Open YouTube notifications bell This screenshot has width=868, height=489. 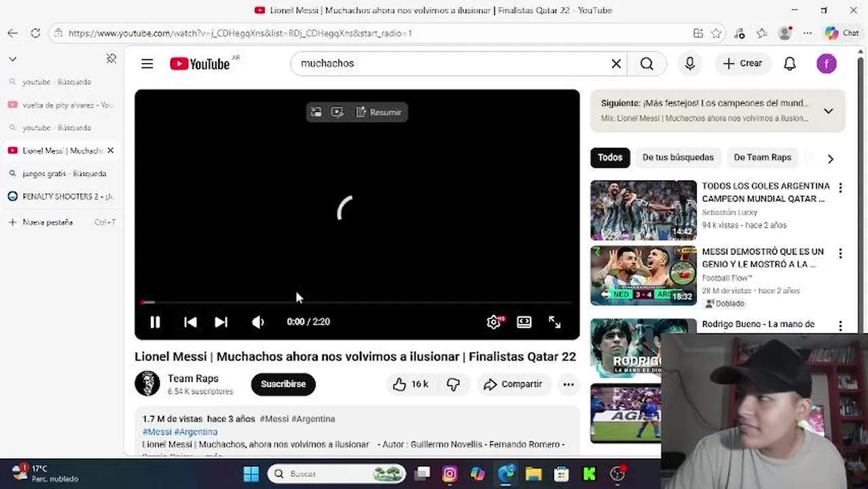[790, 63]
